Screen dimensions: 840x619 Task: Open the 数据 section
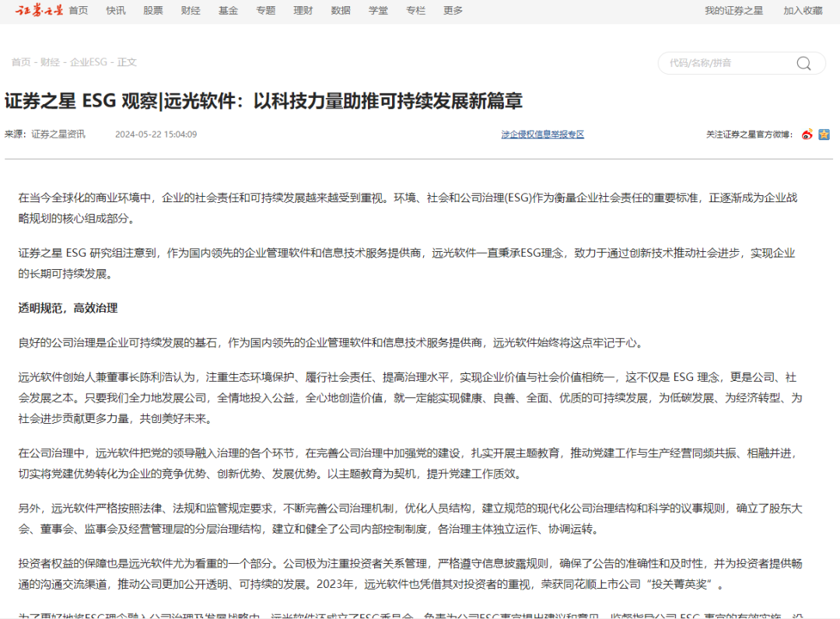point(340,10)
